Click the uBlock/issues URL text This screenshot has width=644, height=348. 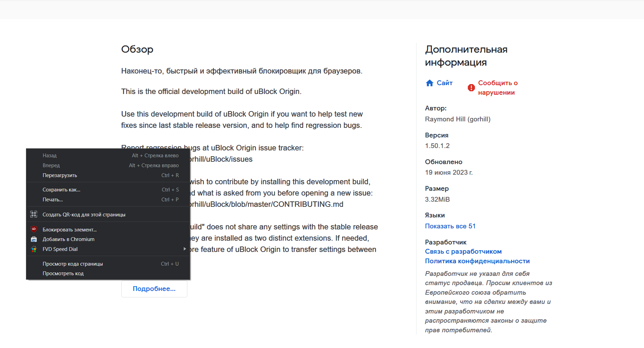coord(221,159)
